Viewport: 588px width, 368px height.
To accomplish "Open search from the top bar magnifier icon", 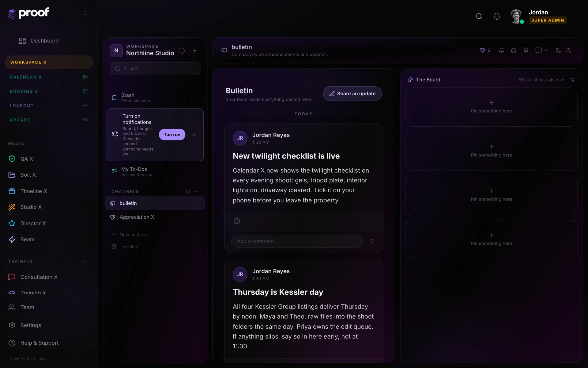I will pos(479,16).
